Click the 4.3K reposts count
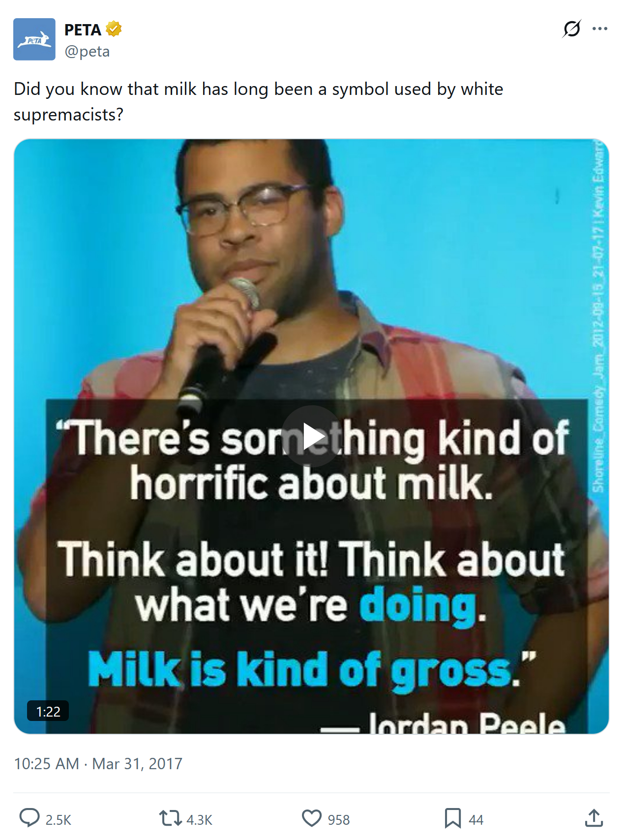625x840 pixels. [x=199, y=820]
